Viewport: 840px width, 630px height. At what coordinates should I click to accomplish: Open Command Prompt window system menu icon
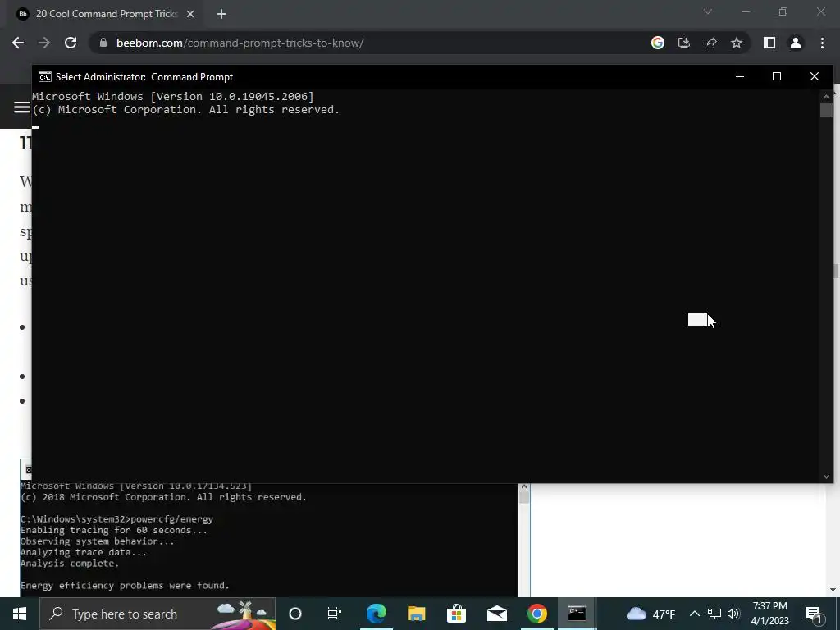45,76
